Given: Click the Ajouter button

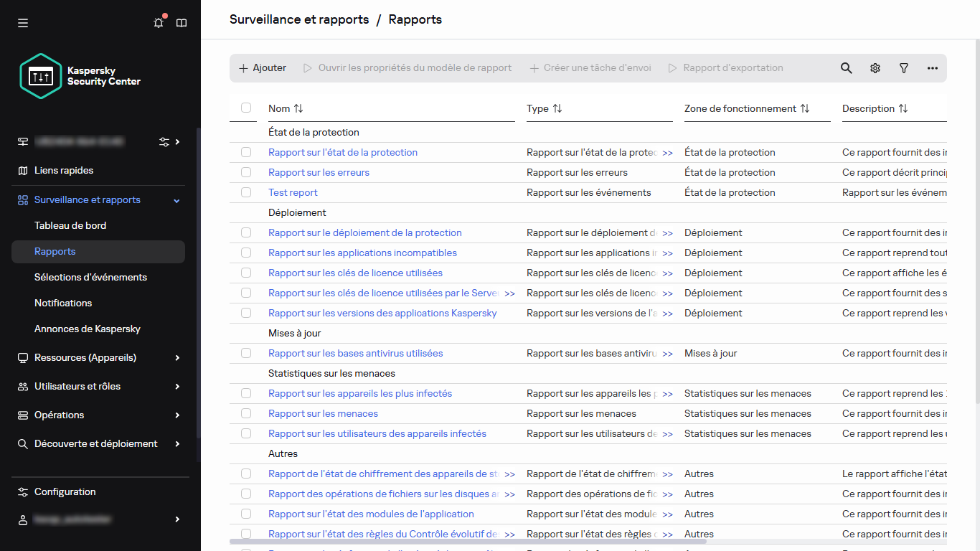Looking at the screenshot, I should pyautogui.click(x=262, y=67).
